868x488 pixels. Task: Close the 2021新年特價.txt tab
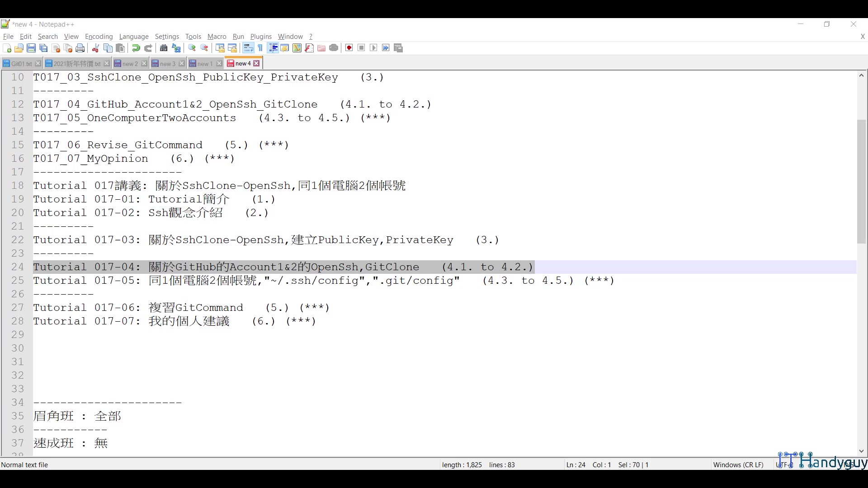click(107, 63)
